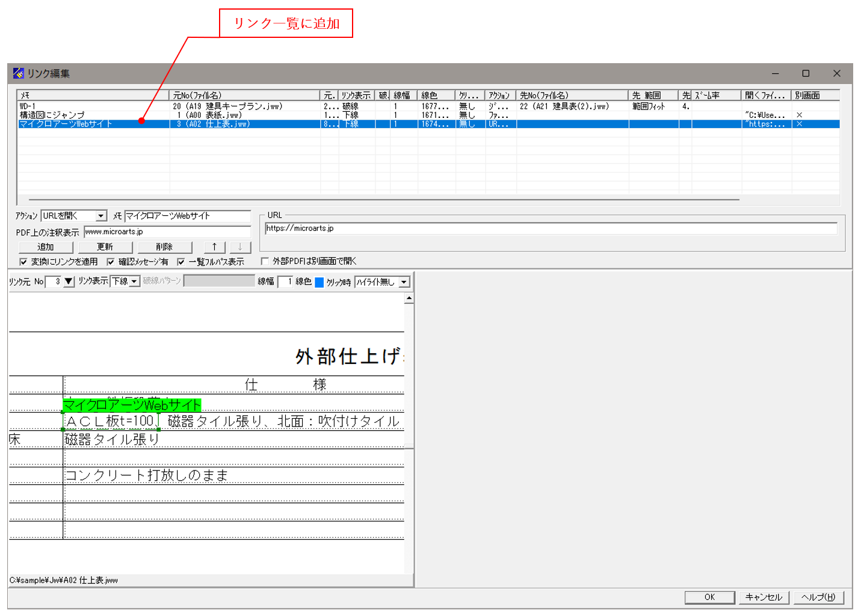Open the リンク元 No dropdown arrow

point(68,281)
